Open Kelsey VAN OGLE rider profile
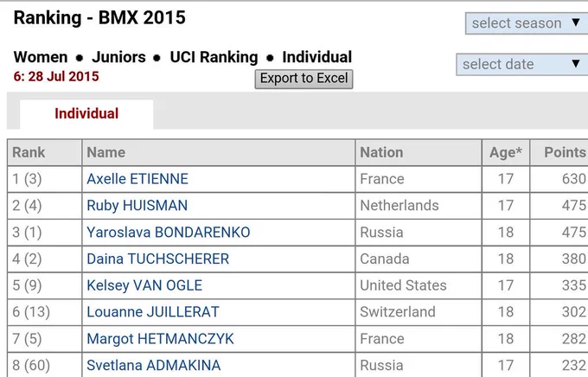The image size is (588, 377). point(144,285)
